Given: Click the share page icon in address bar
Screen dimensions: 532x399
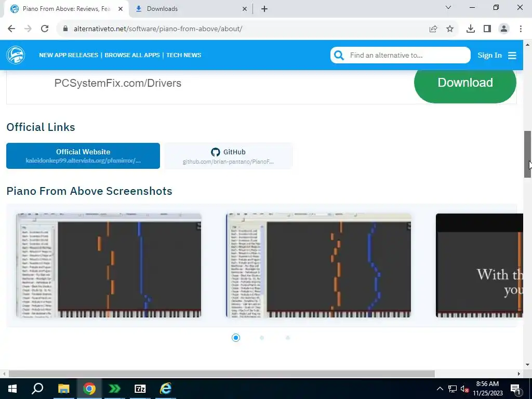Looking at the screenshot, I should point(433,29).
